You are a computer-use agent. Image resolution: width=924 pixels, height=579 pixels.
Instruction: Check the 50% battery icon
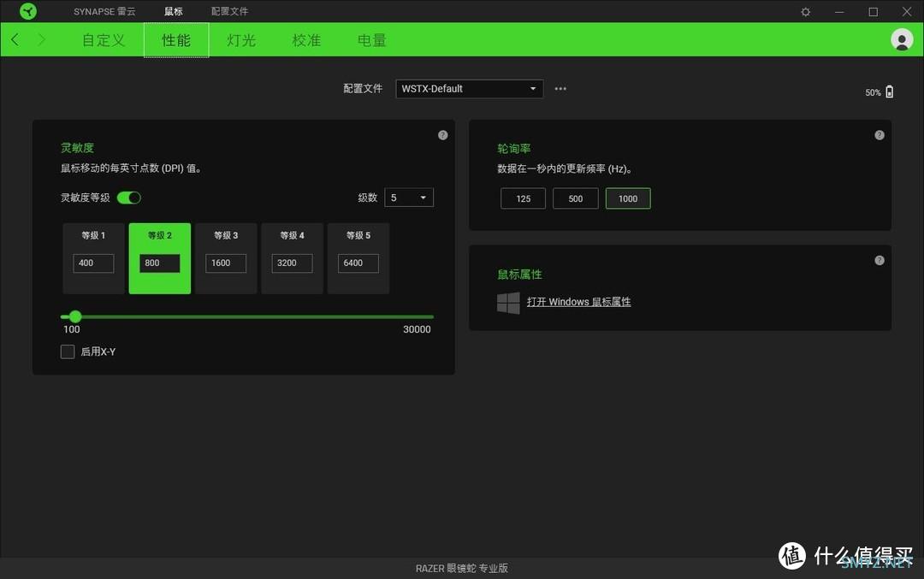coord(889,92)
